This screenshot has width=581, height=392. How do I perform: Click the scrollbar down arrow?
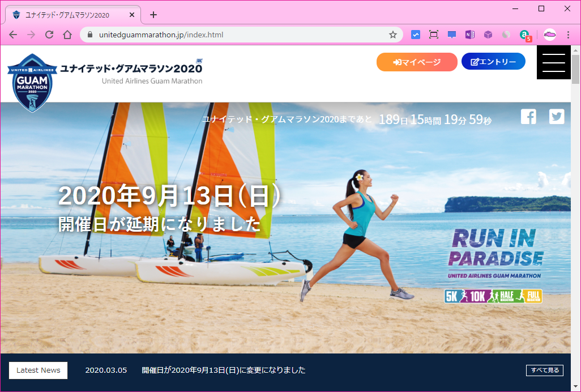(575, 387)
